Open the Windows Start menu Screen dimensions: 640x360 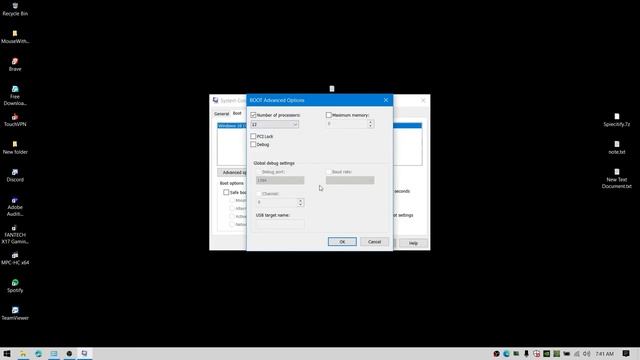coord(7,353)
